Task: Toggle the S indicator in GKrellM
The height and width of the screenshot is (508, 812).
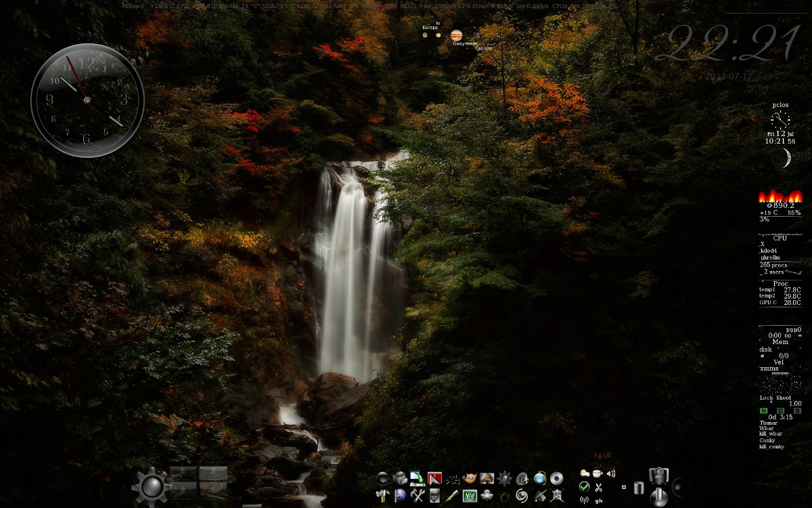Action: [x=798, y=410]
